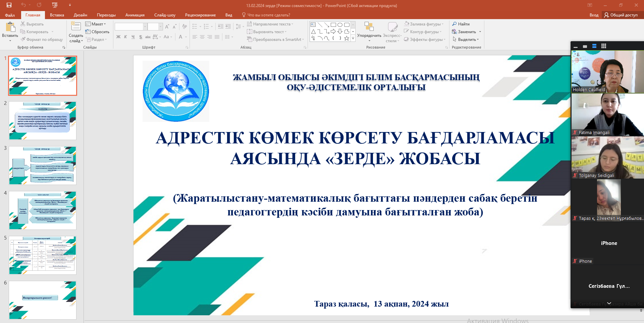Screen dimensions: 644x323
Task: Select the right block arrow shape
Action: pyautogui.click(x=333, y=31)
